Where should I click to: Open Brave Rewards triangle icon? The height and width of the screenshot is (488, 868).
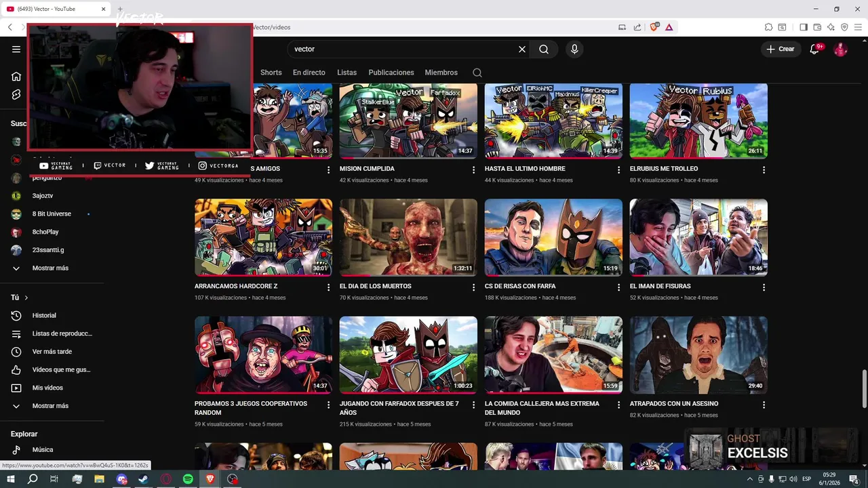pos(669,27)
